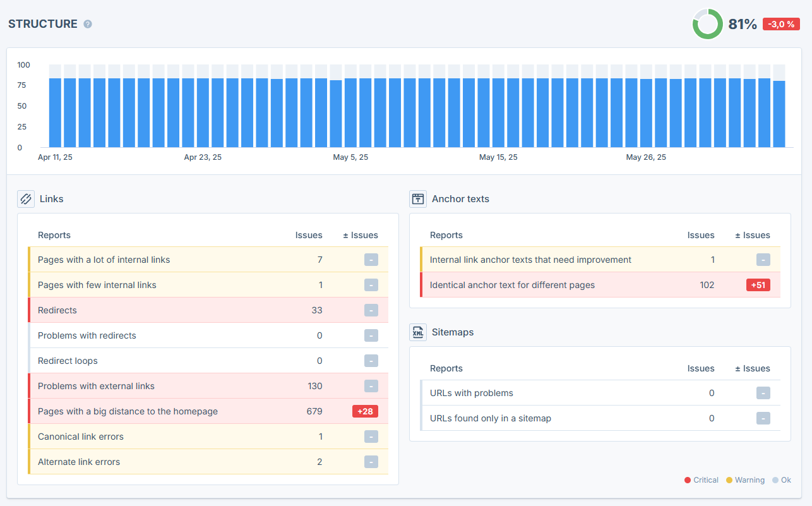The image size is (812, 506).
Task: Click the Anchor texts section icon
Action: (x=418, y=199)
